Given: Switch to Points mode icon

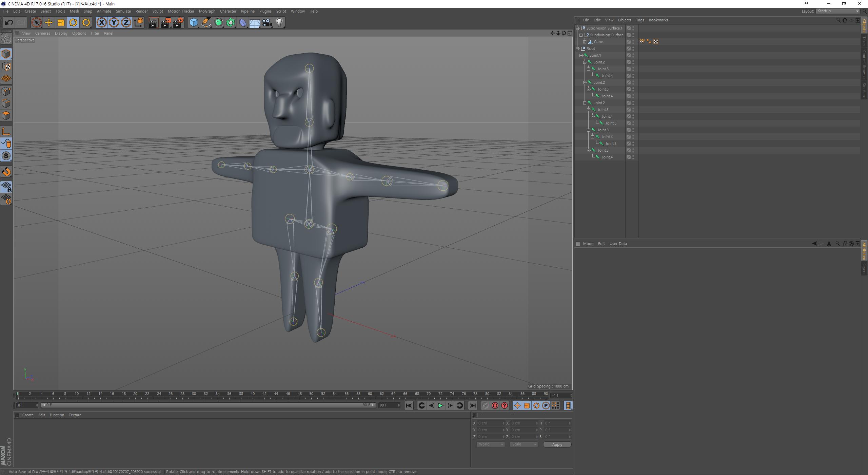Looking at the screenshot, I should [x=6, y=91].
